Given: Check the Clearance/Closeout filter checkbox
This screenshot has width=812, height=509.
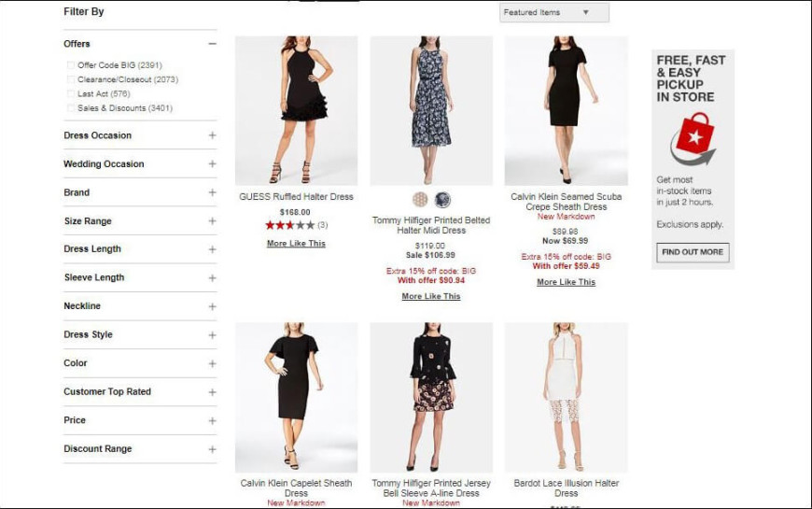Looking at the screenshot, I should coord(70,79).
